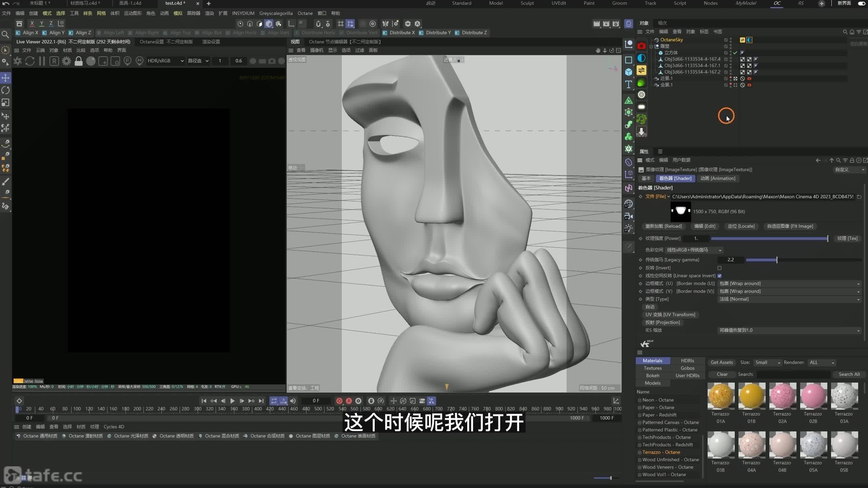This screenshot has width=868, height=488.
Task: Click the X axis lock icon
Action: point(32,23)
